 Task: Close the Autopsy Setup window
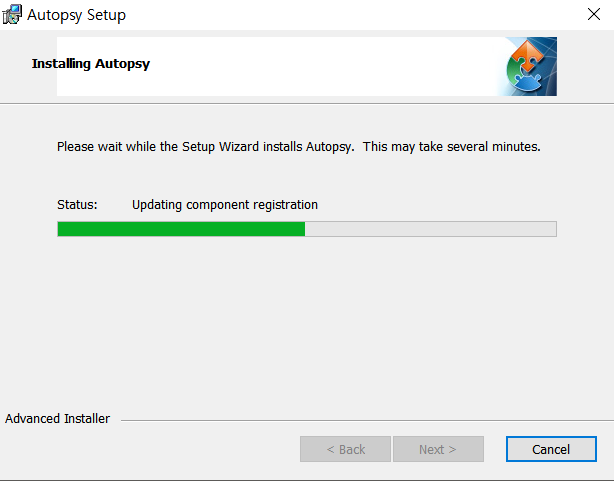coord(594,14)
